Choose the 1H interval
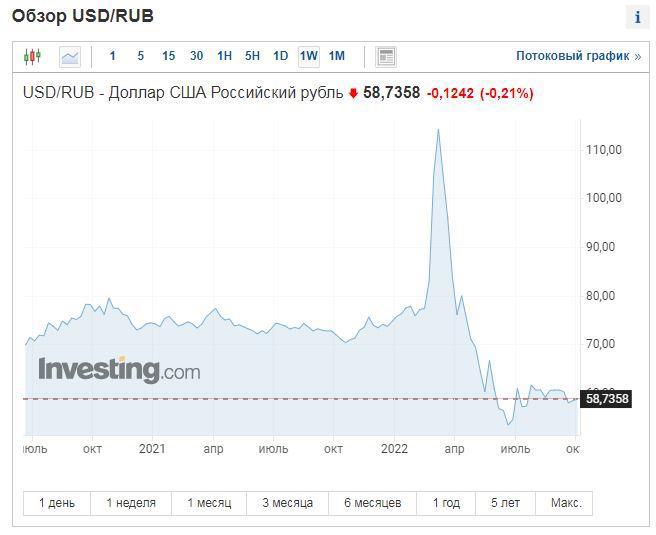The width and height of the screenshot is (656, 535). coord(224,56)
